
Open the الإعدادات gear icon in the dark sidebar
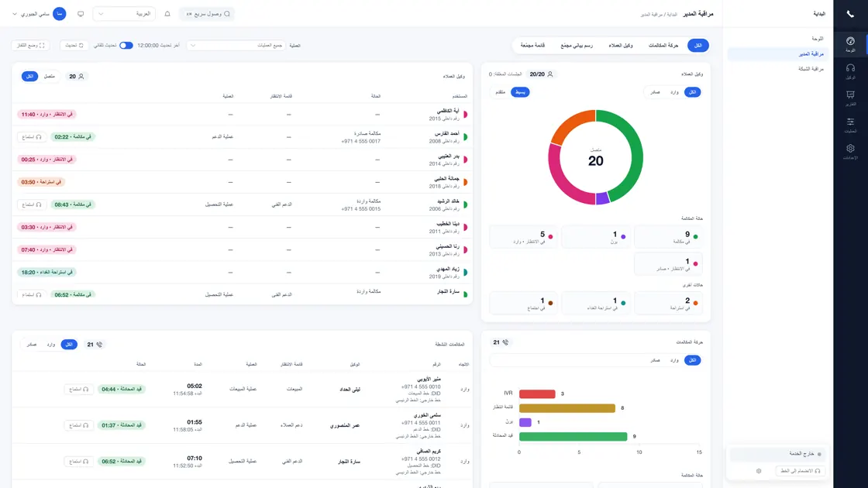pos(850,152)
